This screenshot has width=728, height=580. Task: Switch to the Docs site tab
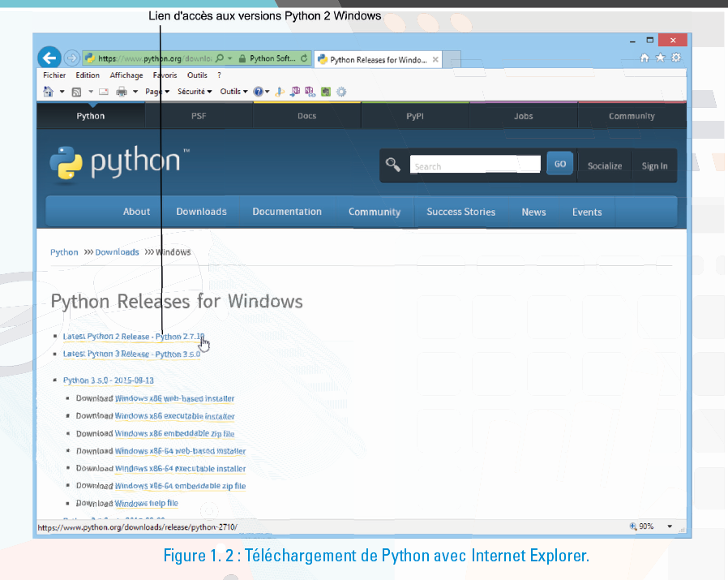307,116
